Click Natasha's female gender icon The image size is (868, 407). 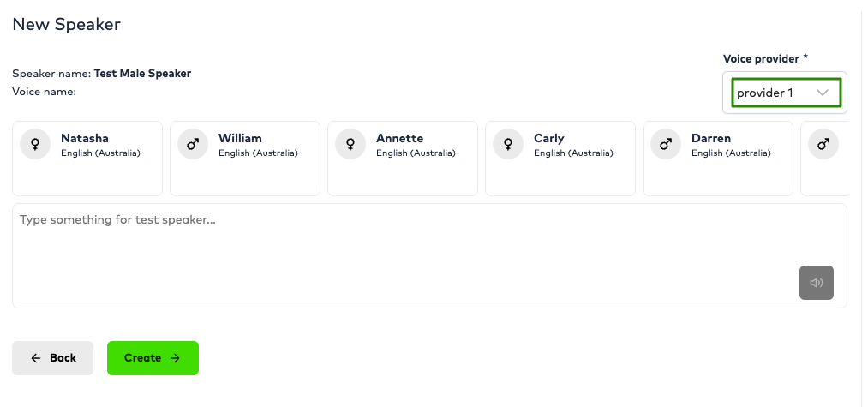[35, 144]
